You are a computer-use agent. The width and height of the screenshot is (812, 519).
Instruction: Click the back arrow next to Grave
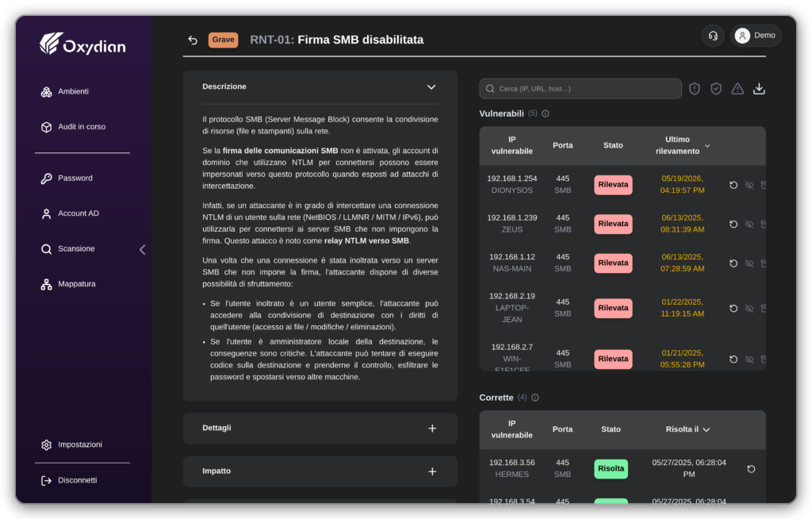(193, 40)
